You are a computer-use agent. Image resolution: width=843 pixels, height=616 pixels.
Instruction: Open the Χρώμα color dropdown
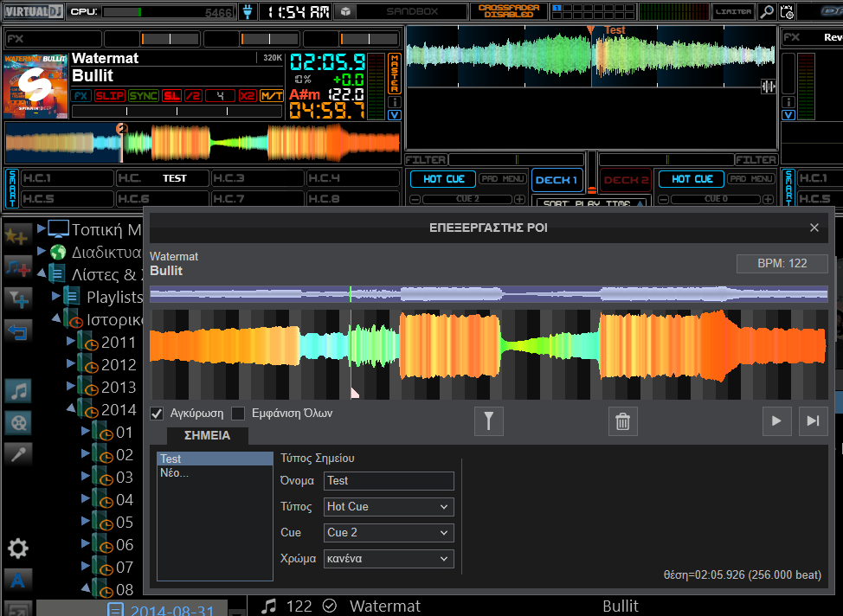(389, 559)
